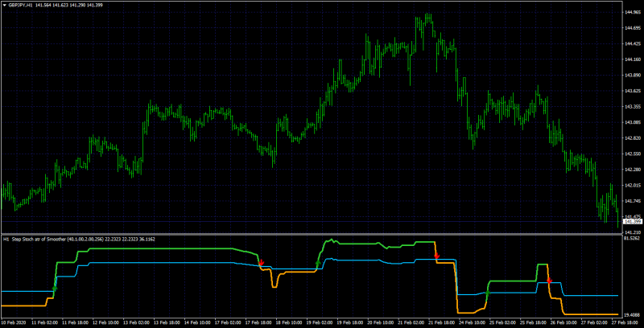Open the chart menu triangle beside GBPJPY,H1
This screenshot has width=644, height=328.
[x=4, y=4]
